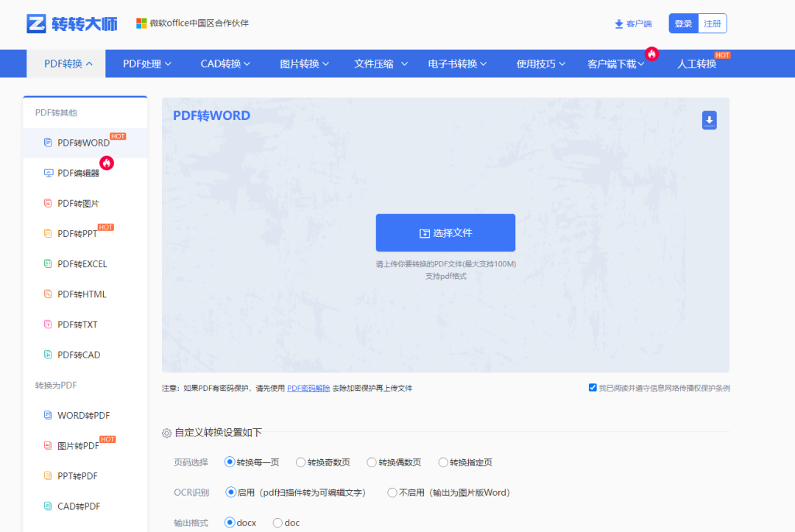The height and width of the screenshot is (532, 795).
Task: Click the 注册 sign-up button
Action: tap(712, 23)
